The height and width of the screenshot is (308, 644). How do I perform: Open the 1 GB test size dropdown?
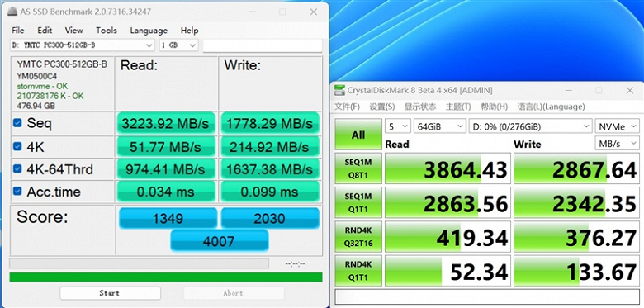pyautogui.click(x=178, y=45)
